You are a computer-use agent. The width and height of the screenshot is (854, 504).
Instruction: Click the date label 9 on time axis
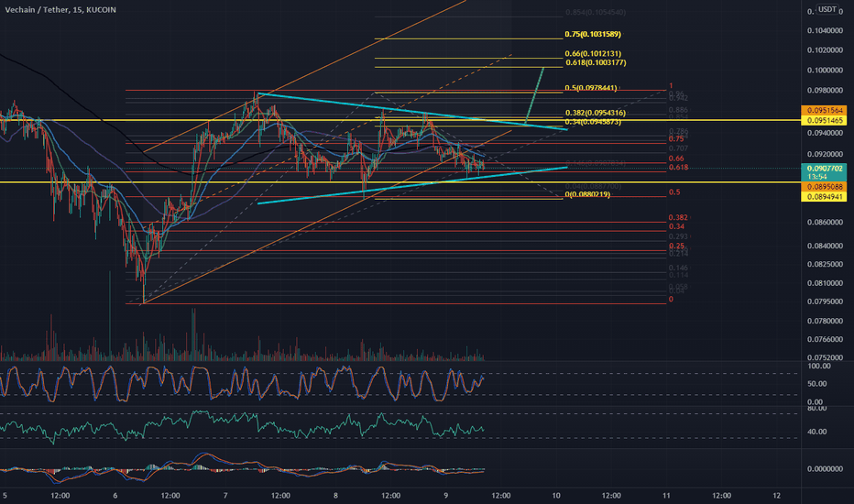(x=446, y=496)
